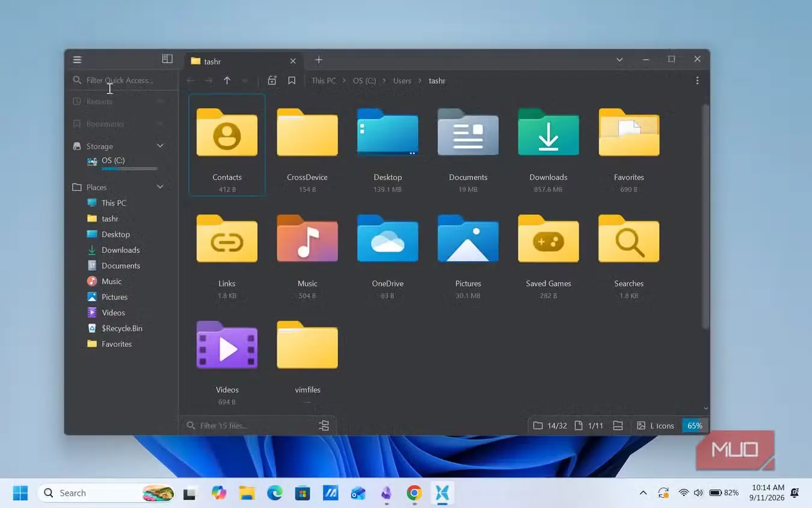Click 'This PC' in the breadcrumb path
This screenshot has height=508, width=812.
pyautogui.click(x=324, y=81)
